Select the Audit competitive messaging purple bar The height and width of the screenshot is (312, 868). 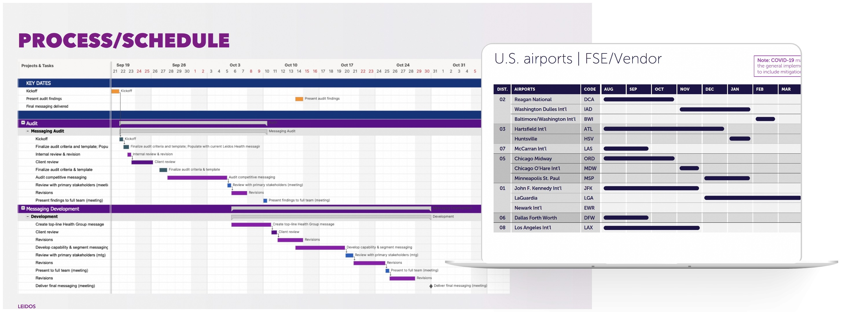tap(197, 178)
